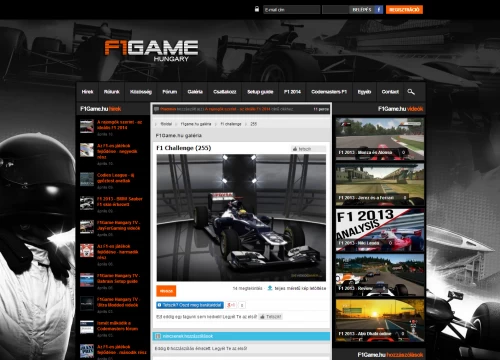The image size is (500, 360).
Task: Open the F1 2013 Review video thumbnail
Action: coord(380,275)
